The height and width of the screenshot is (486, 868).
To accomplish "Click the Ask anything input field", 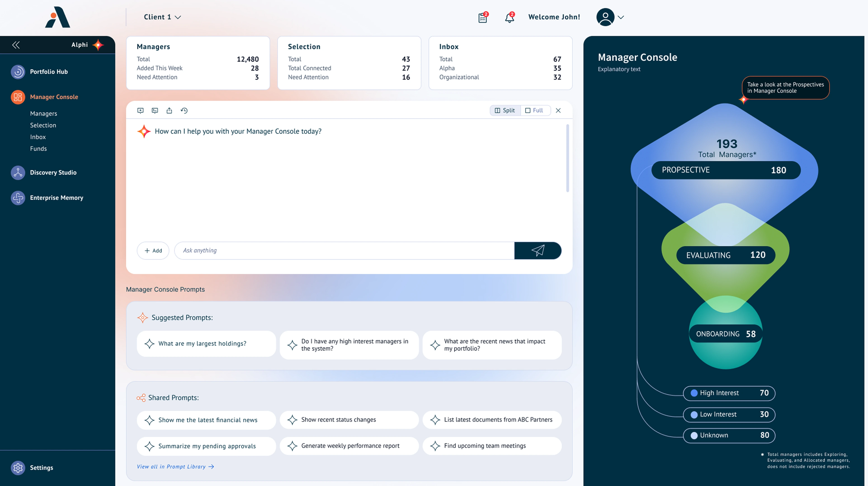I will pyautogui.click(x=344, y=251).
